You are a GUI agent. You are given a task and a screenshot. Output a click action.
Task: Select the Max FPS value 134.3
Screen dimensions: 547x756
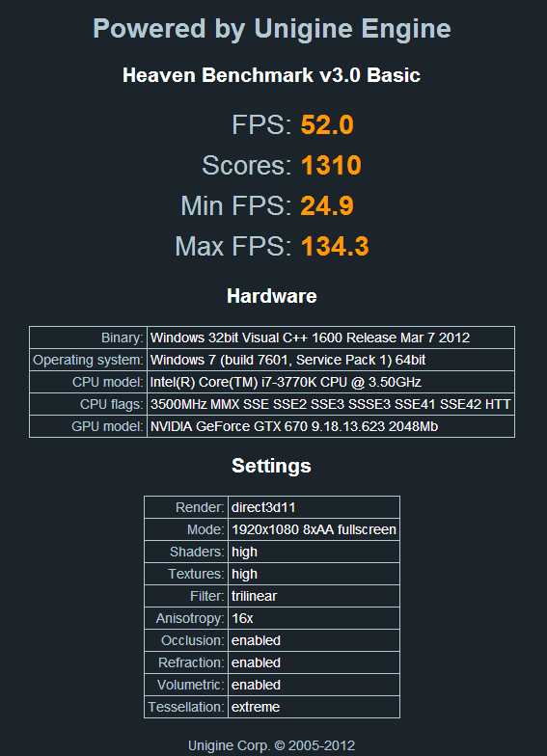(335, 247)
